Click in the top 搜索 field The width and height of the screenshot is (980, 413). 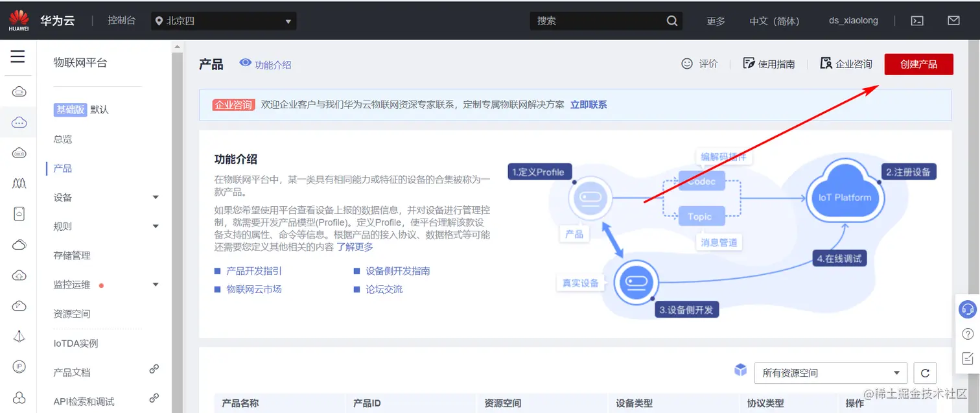click(x=606, y=21)
